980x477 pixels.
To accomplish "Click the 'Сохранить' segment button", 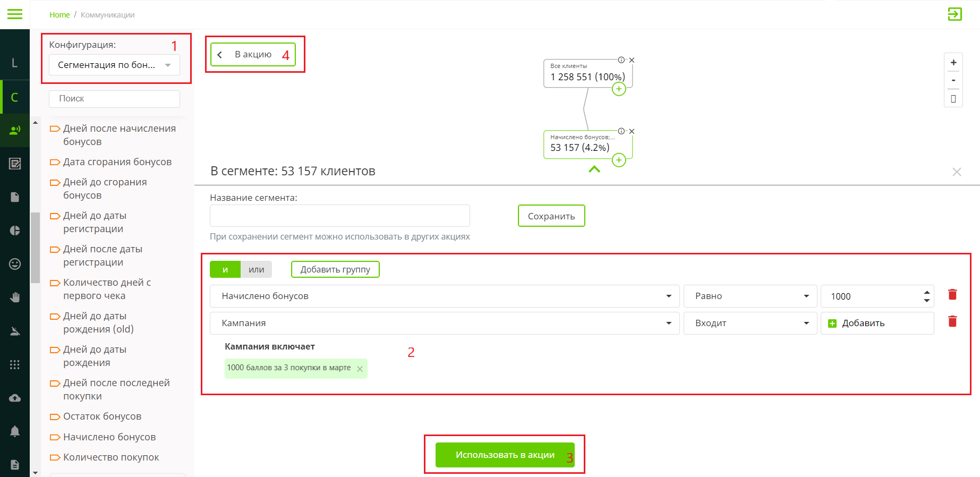I will (551, 216).
